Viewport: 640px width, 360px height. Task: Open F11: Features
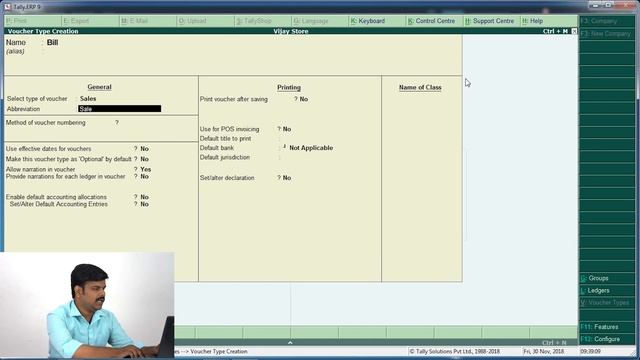(607, 327)
